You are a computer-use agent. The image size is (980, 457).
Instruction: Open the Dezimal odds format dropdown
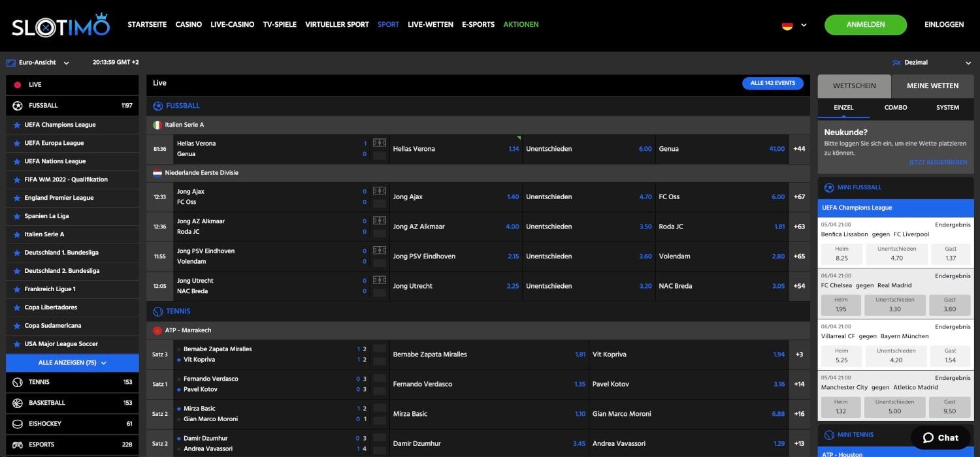coord(931,63)
